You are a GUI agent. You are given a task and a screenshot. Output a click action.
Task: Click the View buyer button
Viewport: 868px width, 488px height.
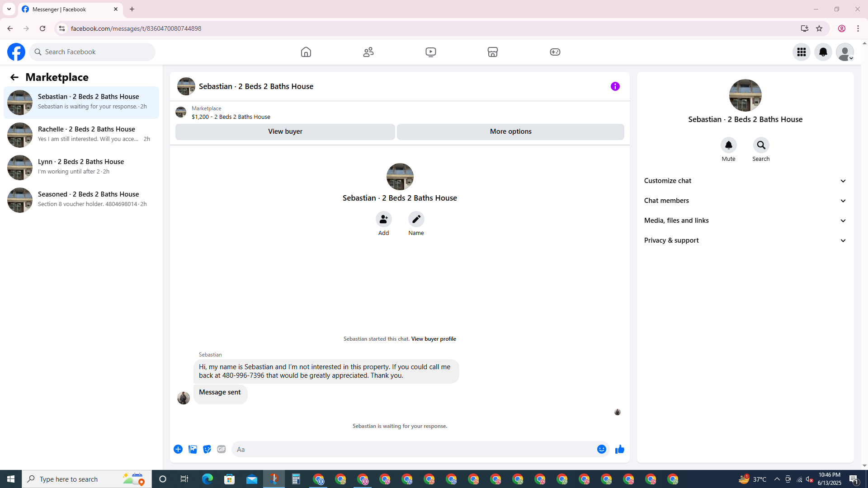tap(285, 131)
